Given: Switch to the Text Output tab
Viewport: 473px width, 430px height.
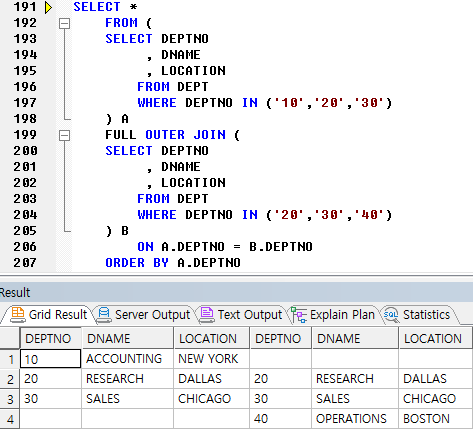Looking at the screenshot, I should click(242, 315).
